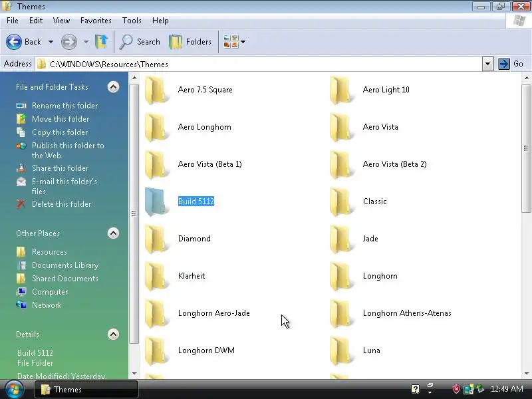Viewport: 532px width, 399px height.
Task: Open Shared Documents icon in Other Places
Action: [x=21, y=278]
